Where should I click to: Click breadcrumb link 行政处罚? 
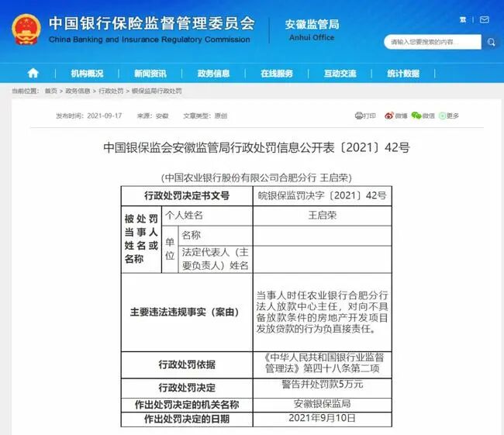111,91
